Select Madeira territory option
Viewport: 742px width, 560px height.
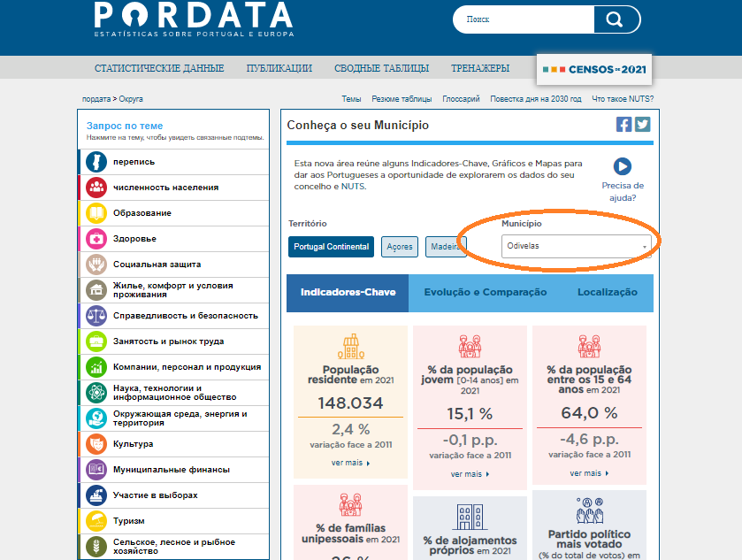[x=446, y=247]
